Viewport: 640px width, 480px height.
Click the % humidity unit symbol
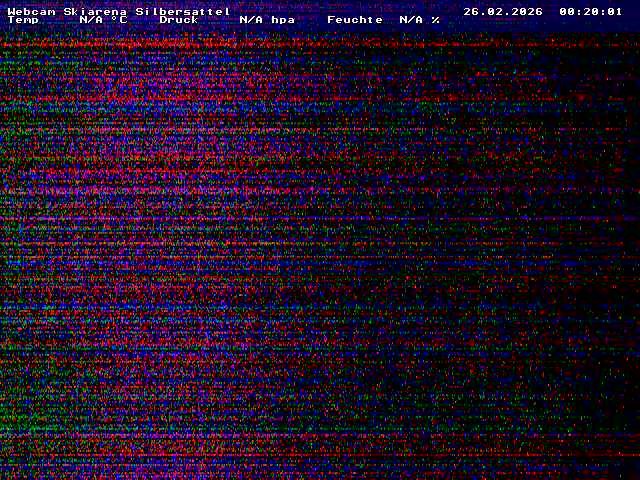(436, 20)
